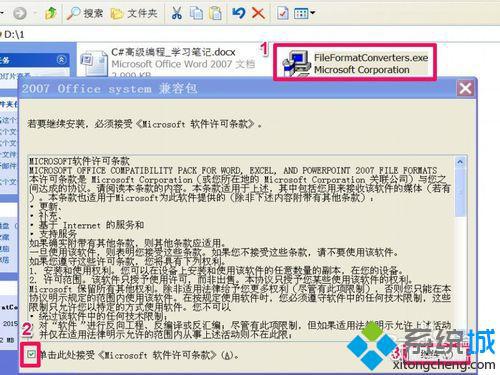Click the grey Forward navigation arrow

[20, 13]
